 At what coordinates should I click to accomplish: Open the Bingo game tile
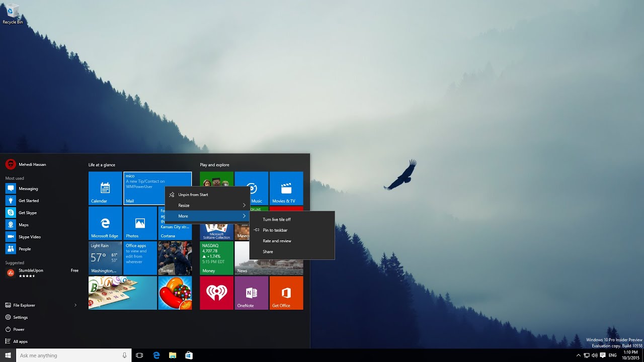(x=123, y=293)
